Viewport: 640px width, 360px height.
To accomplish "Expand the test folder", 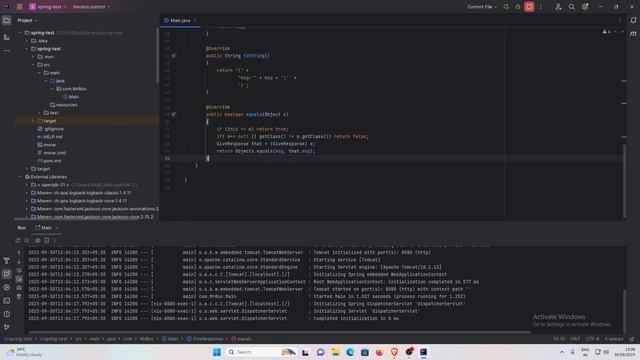I will 40,113.
